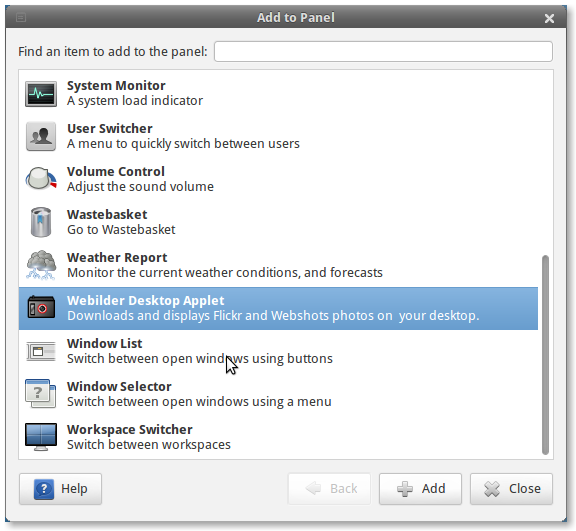Viewport: 576px width, 531px height.
Task: Select the Window List icon
Action: [x=41, y=351]
